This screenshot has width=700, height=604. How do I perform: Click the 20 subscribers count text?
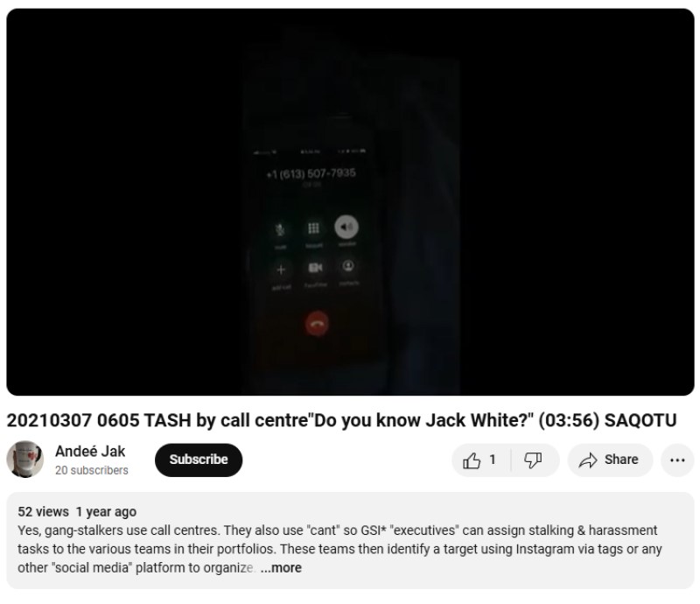pos(92,470)
